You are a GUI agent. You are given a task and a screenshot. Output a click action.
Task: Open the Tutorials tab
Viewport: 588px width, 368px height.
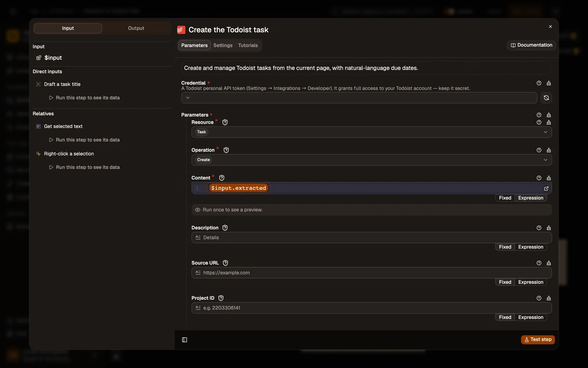pos(248,45)
